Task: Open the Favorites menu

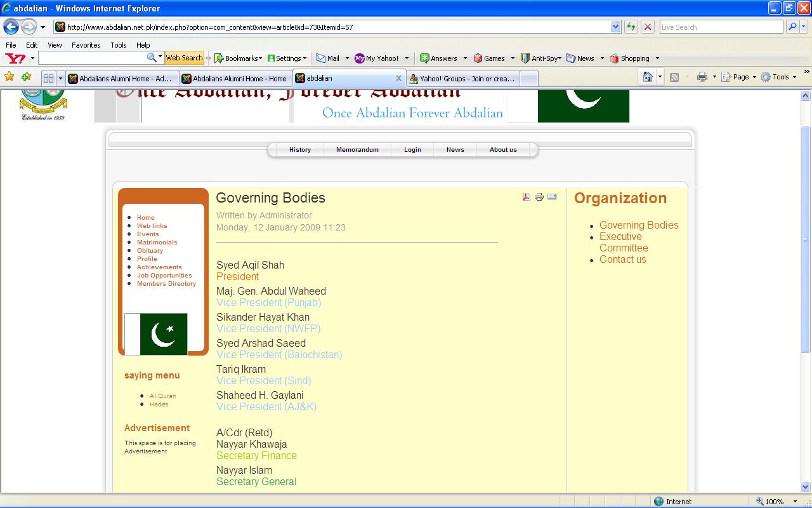Action: 86,45
